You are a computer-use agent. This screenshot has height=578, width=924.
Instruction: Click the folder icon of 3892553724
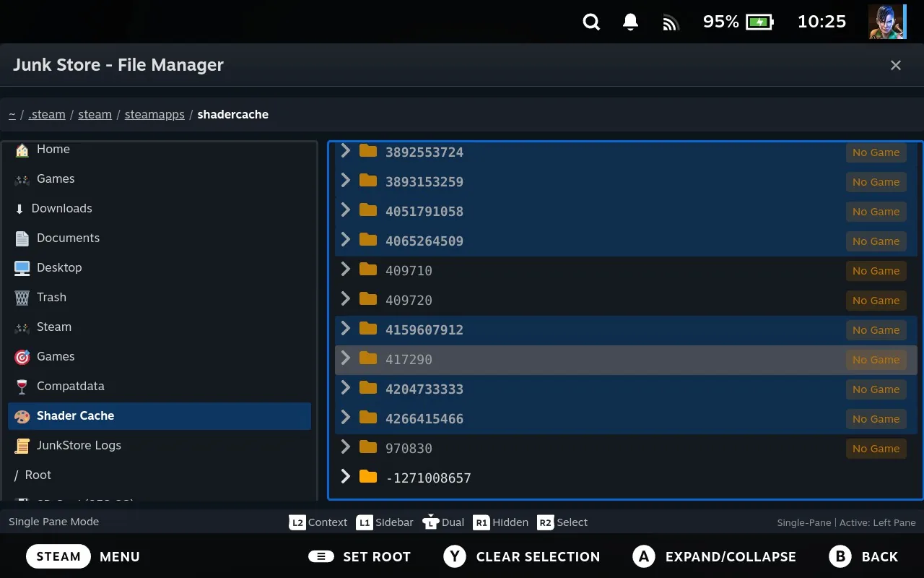pyautogui.click(x=368, y=151)
